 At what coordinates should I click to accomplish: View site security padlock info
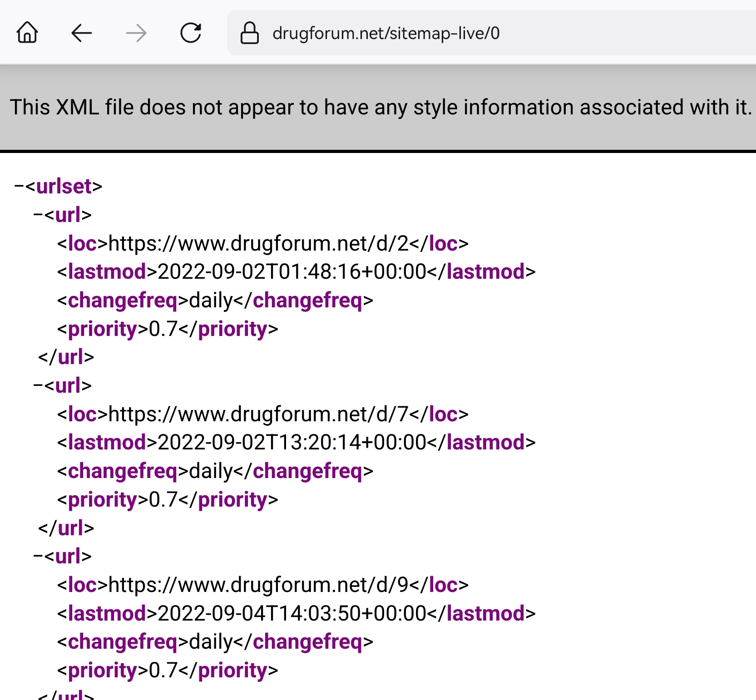click(x=250, y=33)
